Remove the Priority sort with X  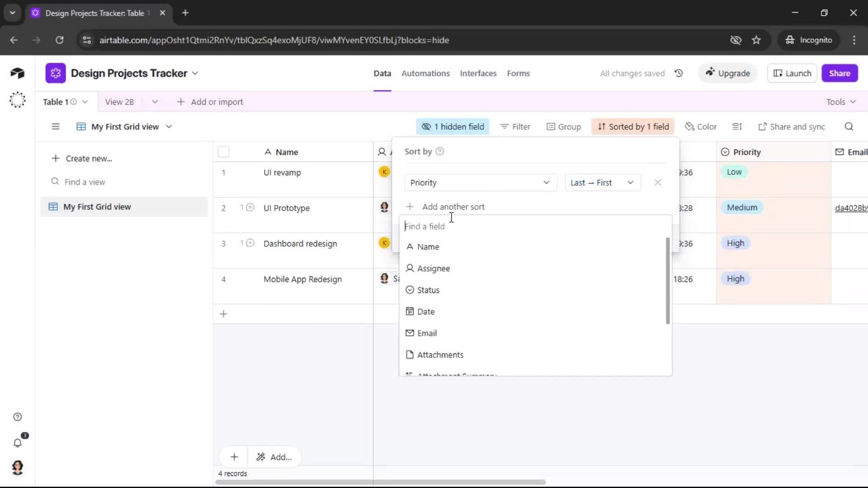coord(658,183)
